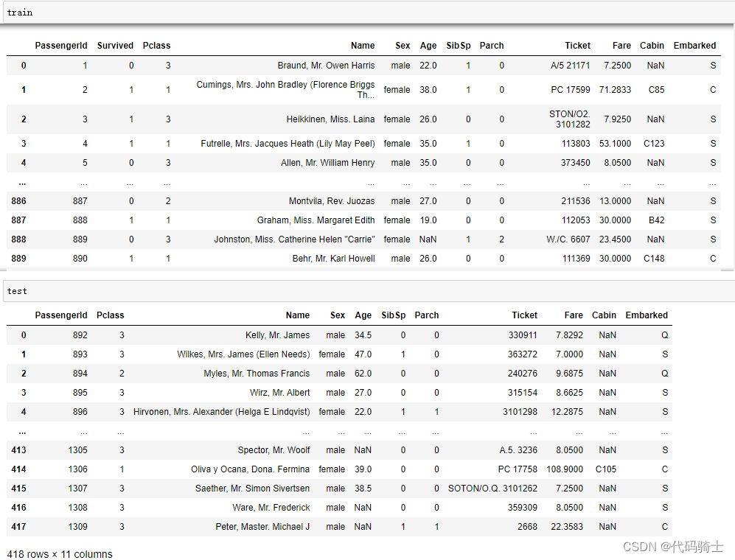The width and height of the screenshot is (735, 560).
Task: Select 'Hirvonen, Mrs. Alexander (Helga E Lindqvist)' cell
Action: pos(221,412)
